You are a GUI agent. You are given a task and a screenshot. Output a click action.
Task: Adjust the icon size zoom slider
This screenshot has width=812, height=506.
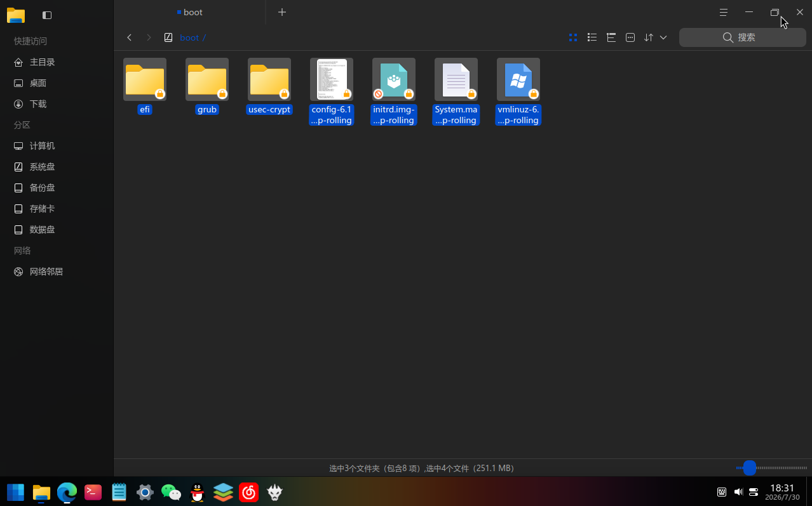pos(750,468)
